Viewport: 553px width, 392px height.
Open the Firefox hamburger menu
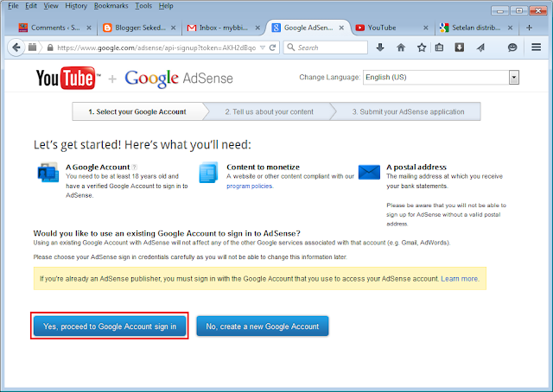536,47
